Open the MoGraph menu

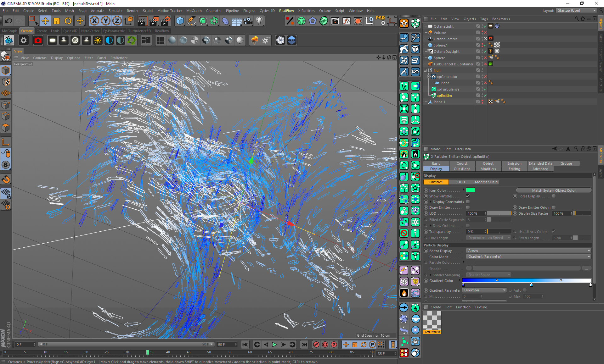point(194,11)
